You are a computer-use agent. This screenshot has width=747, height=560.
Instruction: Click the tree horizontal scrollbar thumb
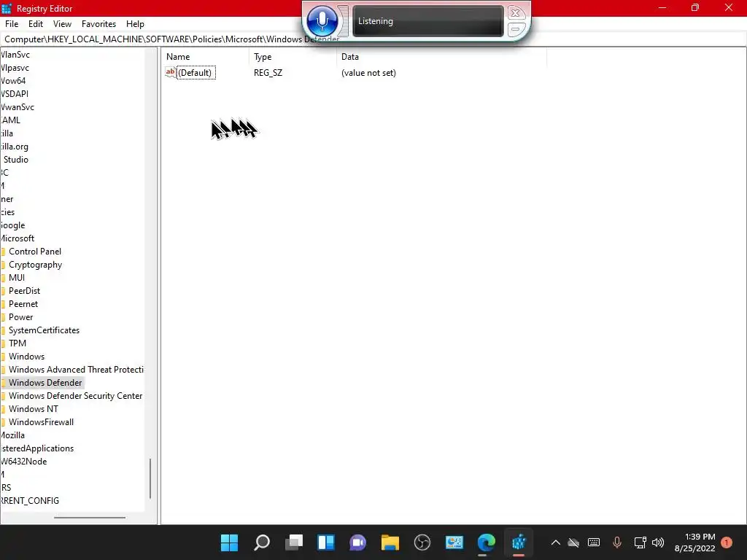(90, 518)
